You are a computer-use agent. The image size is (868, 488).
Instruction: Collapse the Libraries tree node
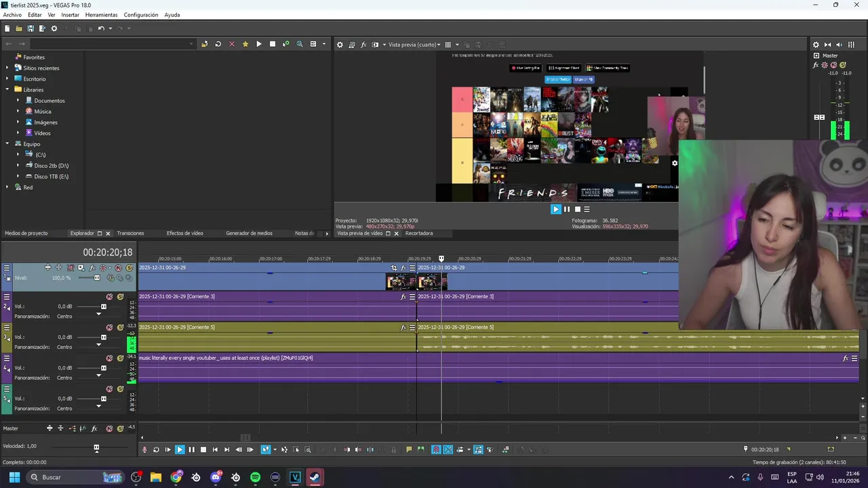click(x=8, y=89)
